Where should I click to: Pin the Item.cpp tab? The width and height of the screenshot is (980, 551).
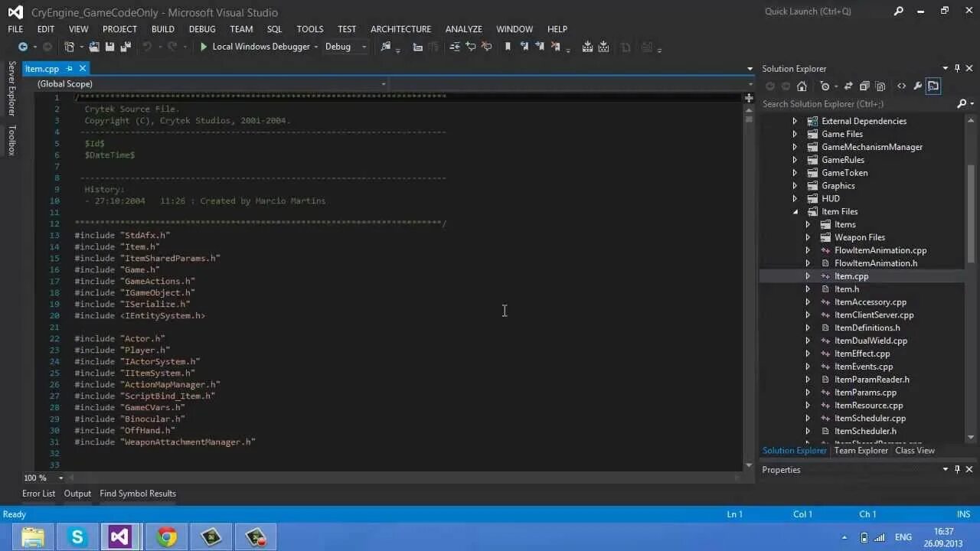coord(69,69)
